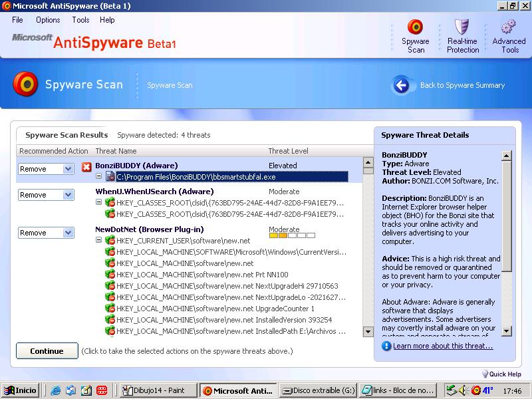Click the red quick launch icon

pyautogui.click(x=102, y=390)
